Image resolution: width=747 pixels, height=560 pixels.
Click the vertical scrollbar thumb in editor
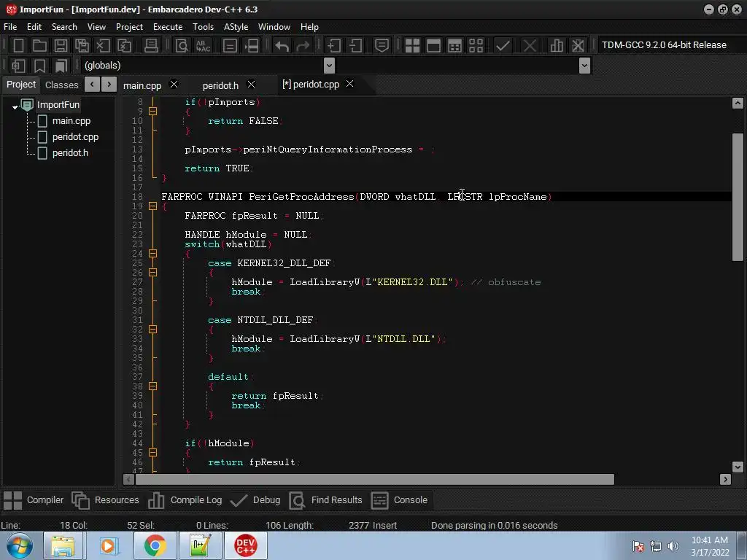(x=738, y=196)
